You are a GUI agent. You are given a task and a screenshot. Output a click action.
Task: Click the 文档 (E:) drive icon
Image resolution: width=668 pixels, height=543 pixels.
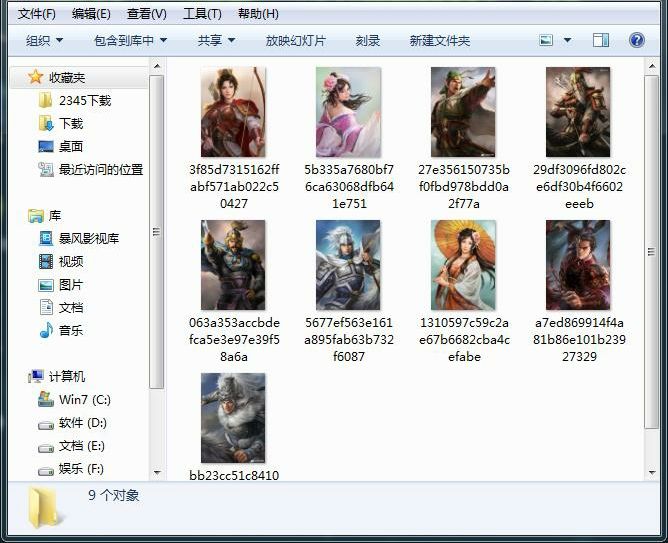(x=46, y=448)
